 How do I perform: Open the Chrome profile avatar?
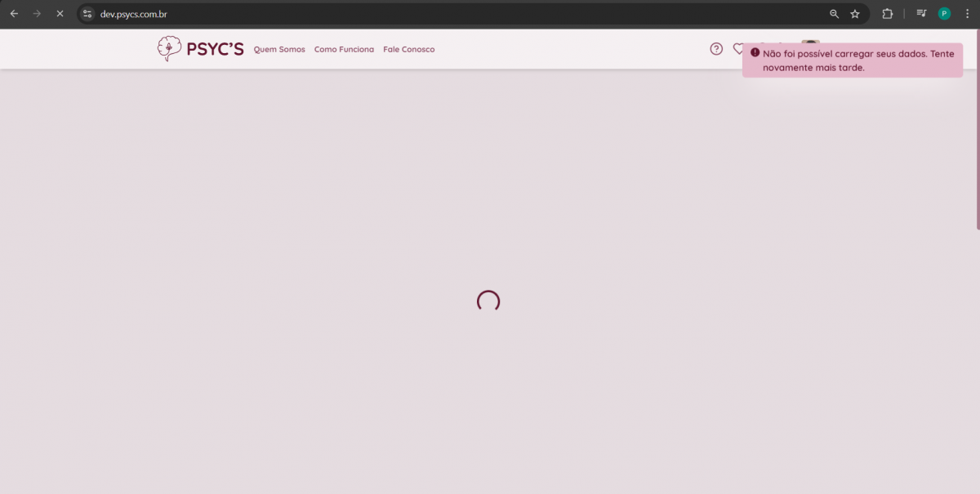coord(944,14)
